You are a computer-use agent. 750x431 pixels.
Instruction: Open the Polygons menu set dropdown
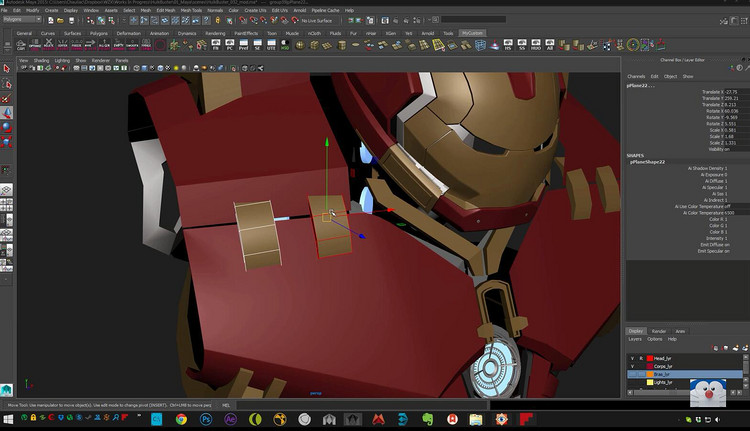22,20
